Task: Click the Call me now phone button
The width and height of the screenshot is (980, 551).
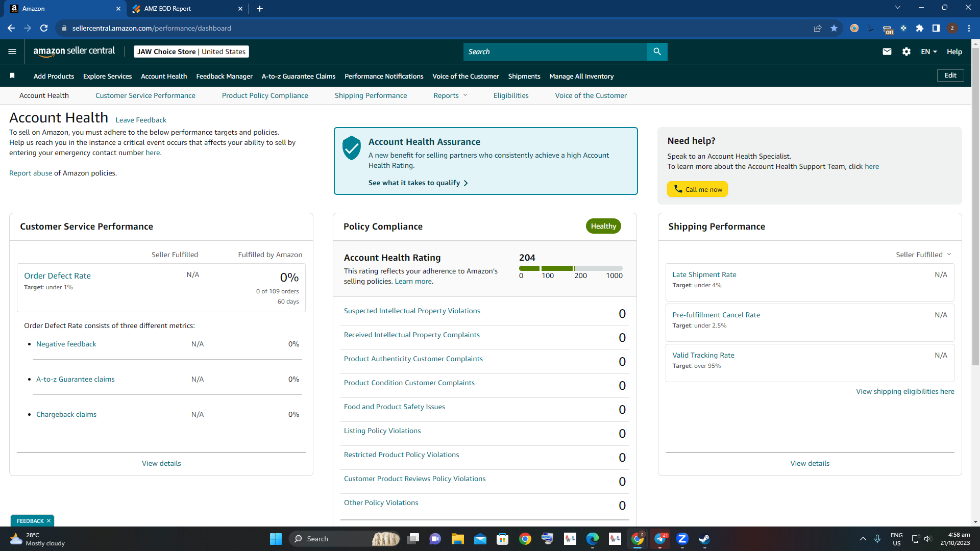Action: click(x=697, y=189)
